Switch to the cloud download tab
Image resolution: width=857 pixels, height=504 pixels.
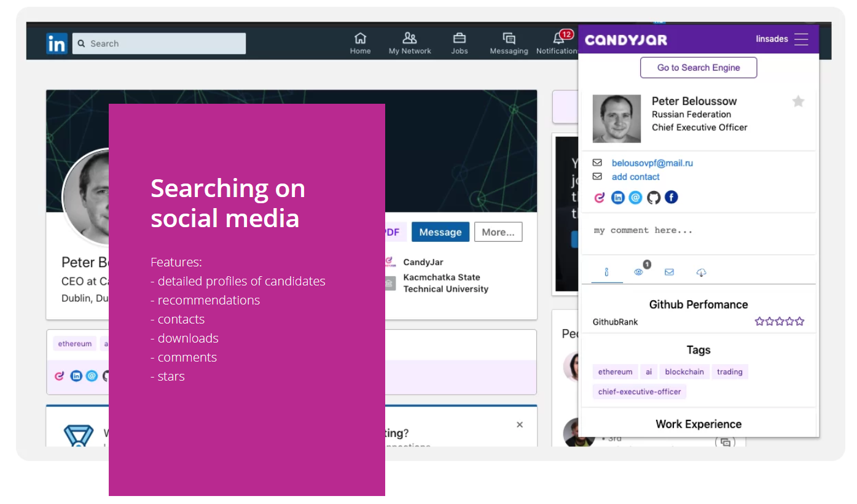click(701, 272)
